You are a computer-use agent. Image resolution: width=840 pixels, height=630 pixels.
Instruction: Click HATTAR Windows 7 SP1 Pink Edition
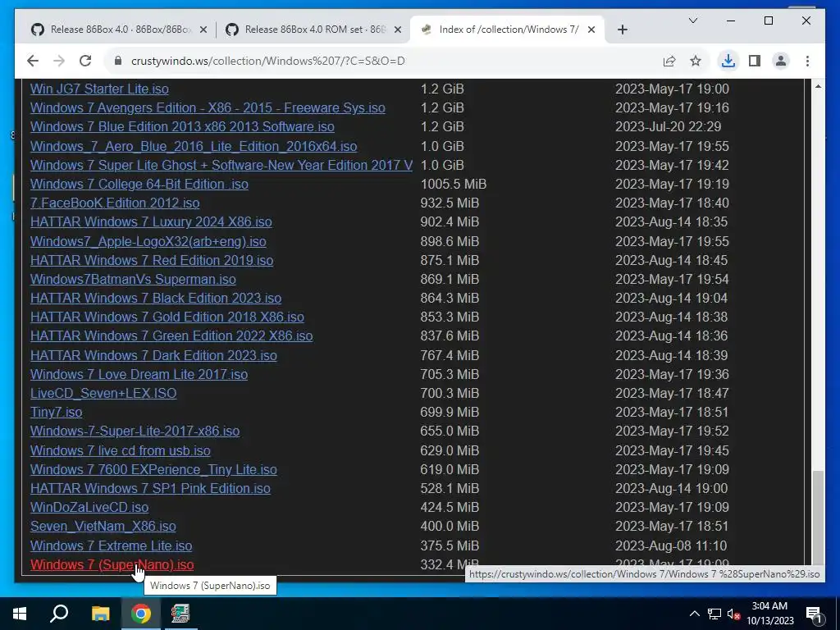coord(151,488)
